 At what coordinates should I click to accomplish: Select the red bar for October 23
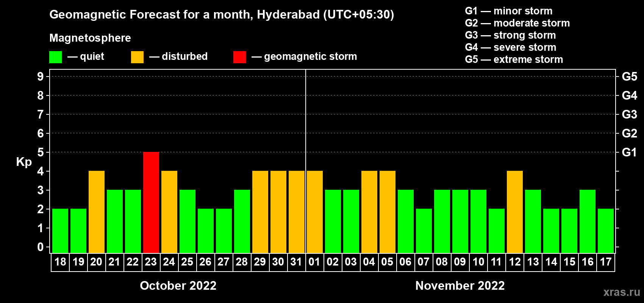[151, 202]
